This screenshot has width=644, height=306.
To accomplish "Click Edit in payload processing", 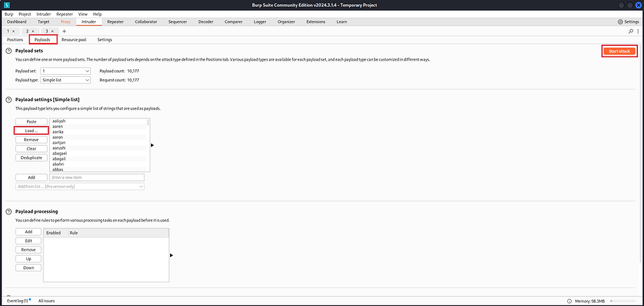I will (29, 241).
